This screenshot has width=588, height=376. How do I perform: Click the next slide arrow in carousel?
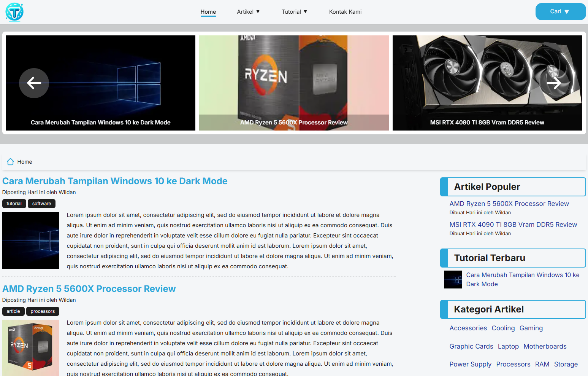pyautogui.click(x=553, y=83)
